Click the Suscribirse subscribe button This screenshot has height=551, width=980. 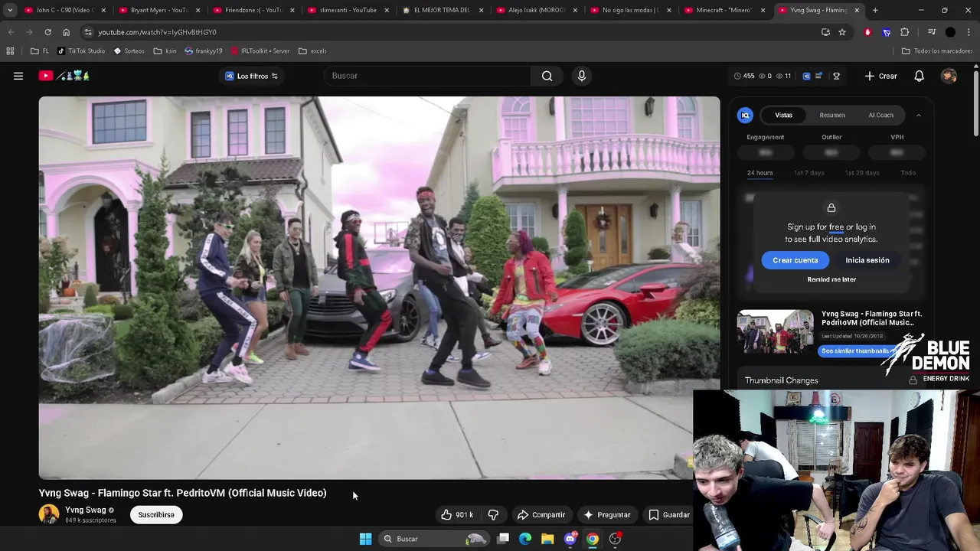tap(156, 515)
